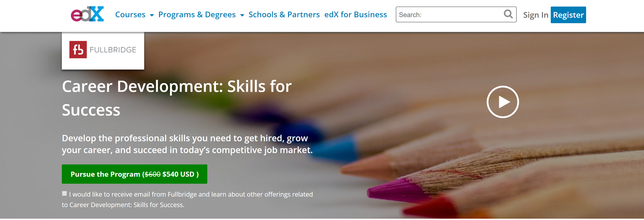Viewport: 644px width, 220px height.
Task: Click Pursue the Program button
Action: (x=135, y=174)
